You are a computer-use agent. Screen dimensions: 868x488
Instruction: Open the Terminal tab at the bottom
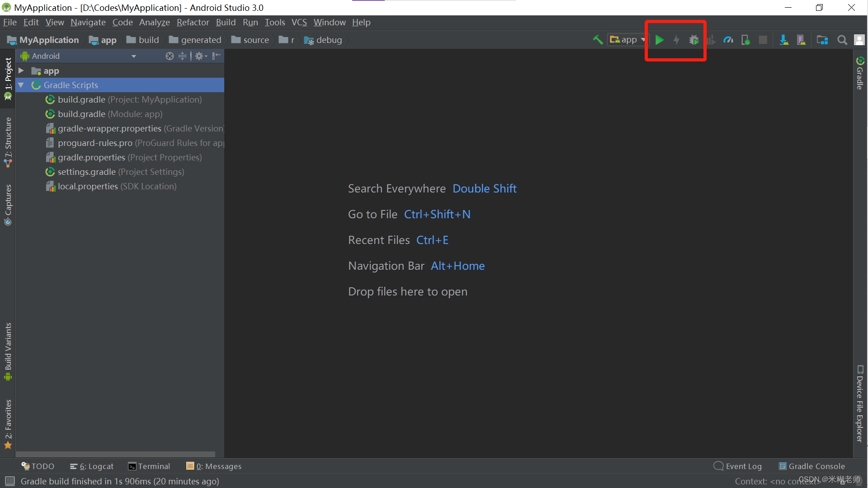[149, 466]
